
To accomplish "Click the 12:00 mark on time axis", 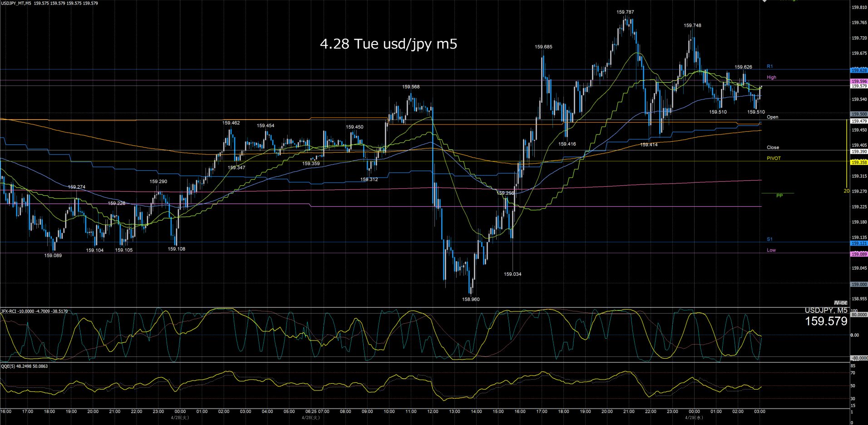I will [433, 411].
